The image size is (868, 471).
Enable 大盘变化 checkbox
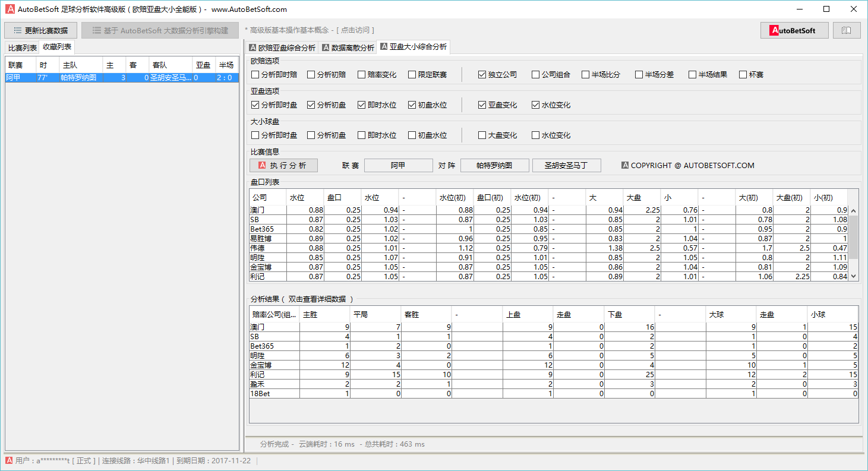498,135
